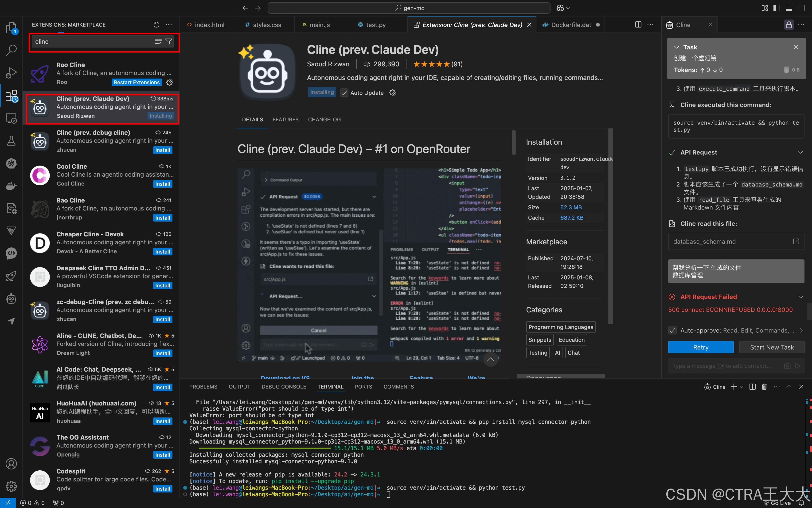Open Extensions views and more actions menu
Image resolution: width=812 pixels, height=508 pixels.
[x=169, y=25]
